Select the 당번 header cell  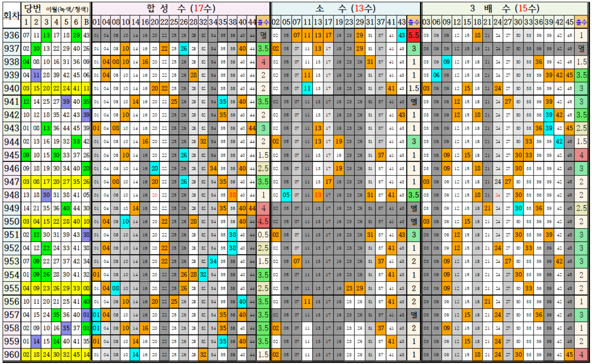[33, 8]
